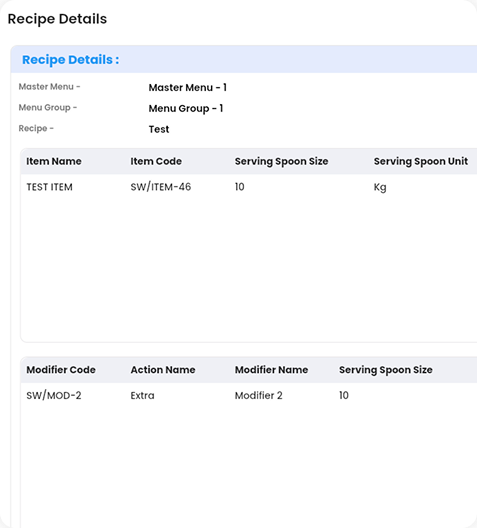This screenshot has width=477, height=528.
Task: Click the 'Menu Group -' label
Action: (48, 108)
